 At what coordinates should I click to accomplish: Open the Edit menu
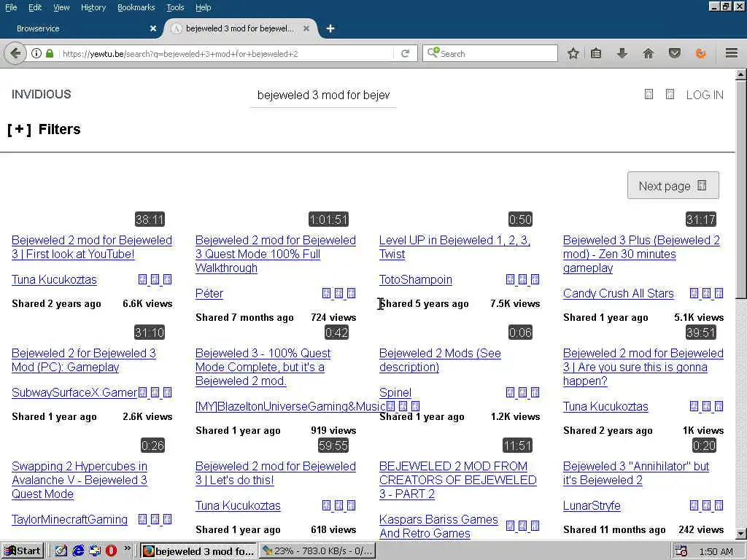tap(35, 7)
